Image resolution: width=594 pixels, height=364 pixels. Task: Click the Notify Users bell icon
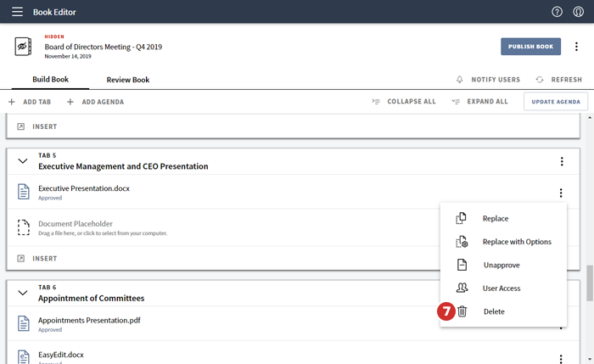point(460,80)
